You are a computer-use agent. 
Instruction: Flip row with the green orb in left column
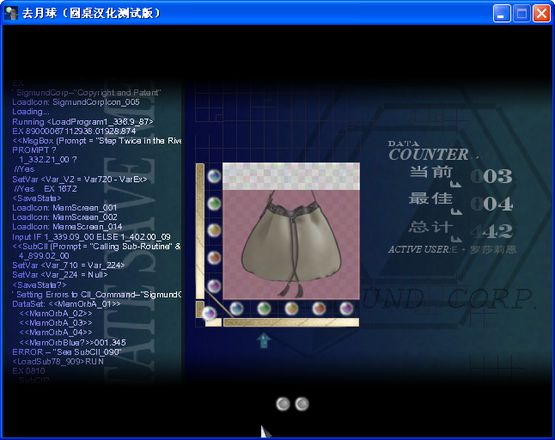(x=214, y=204)
